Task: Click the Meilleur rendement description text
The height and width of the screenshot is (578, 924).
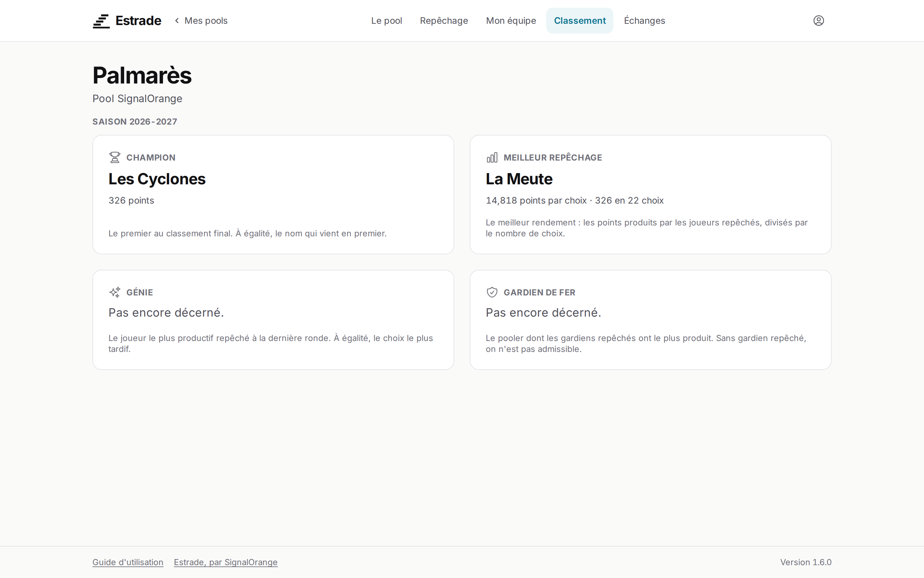Action: (646, 228)
